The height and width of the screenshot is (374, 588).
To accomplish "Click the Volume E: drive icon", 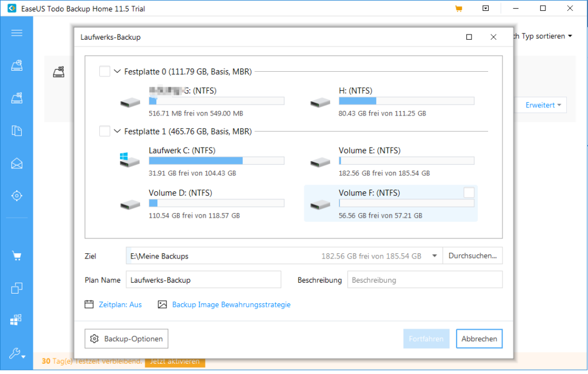I will tap(320, 162).
